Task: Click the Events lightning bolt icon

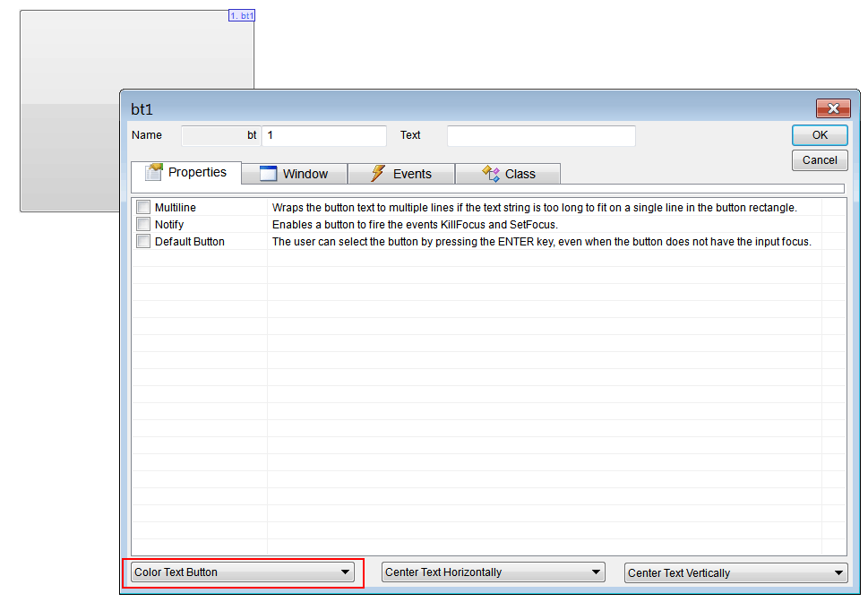Action: point(377,174)
